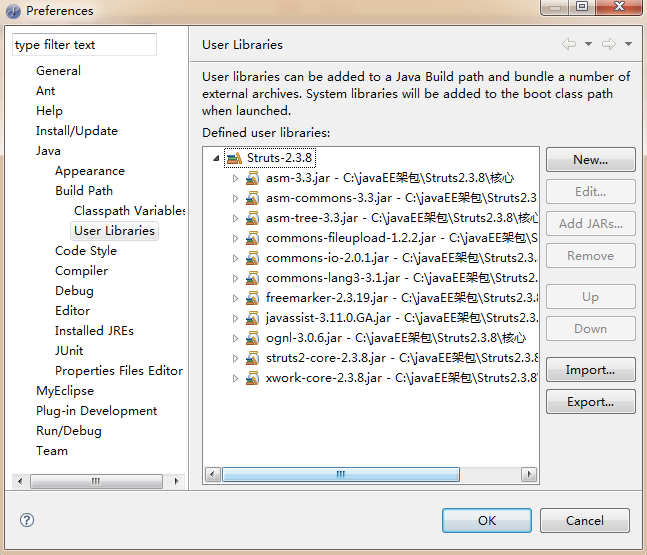The image size is (647, 555).
Task: Click the Export... button
Action: point(590,402)
